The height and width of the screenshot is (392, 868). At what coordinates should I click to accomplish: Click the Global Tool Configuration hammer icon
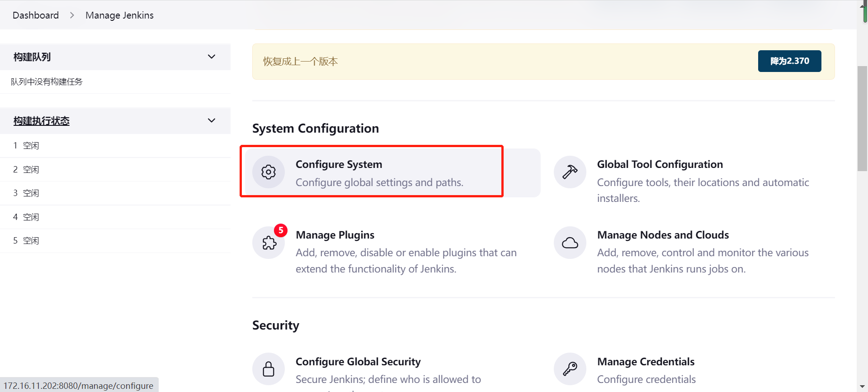[x=570, y=172]
